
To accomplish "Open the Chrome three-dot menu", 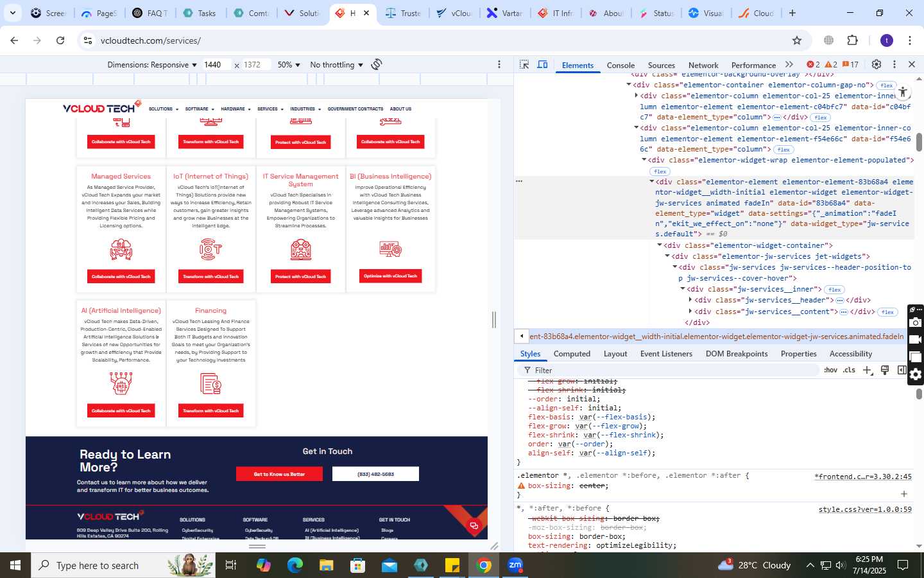I will pos(910,40).
